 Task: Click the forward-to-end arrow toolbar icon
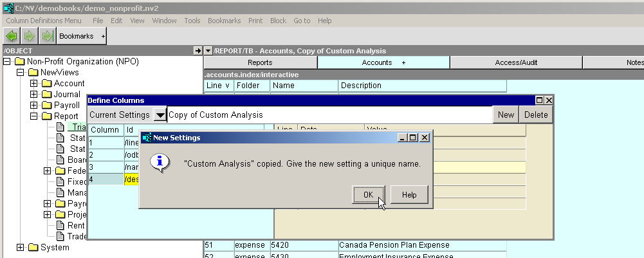[46, 36]
